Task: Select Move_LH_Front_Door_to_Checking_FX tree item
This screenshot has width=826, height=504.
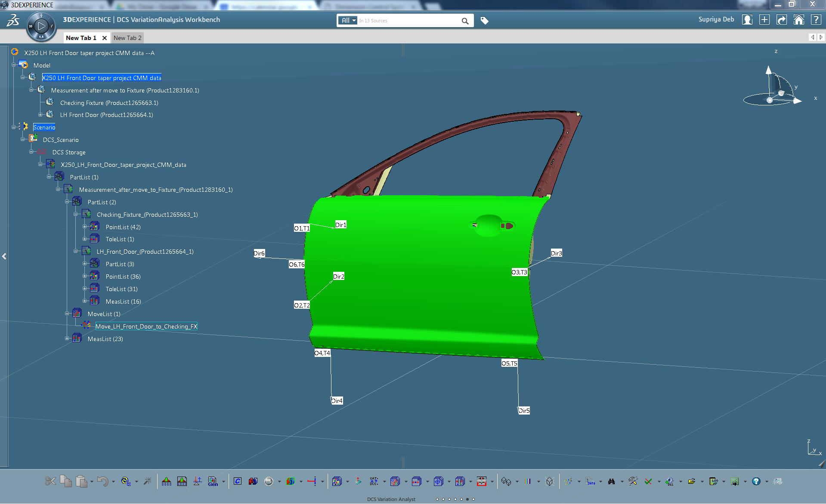Action: tap(146, 326)
